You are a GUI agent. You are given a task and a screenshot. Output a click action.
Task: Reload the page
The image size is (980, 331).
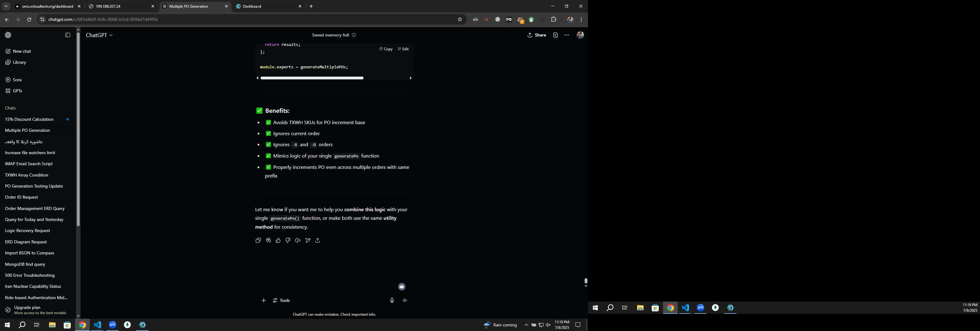click(29, 19)
